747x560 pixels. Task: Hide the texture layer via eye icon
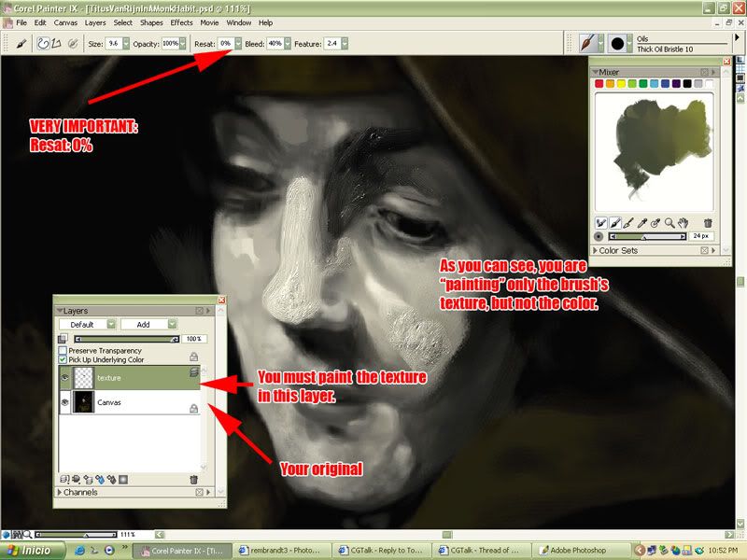tap(64, 378)
